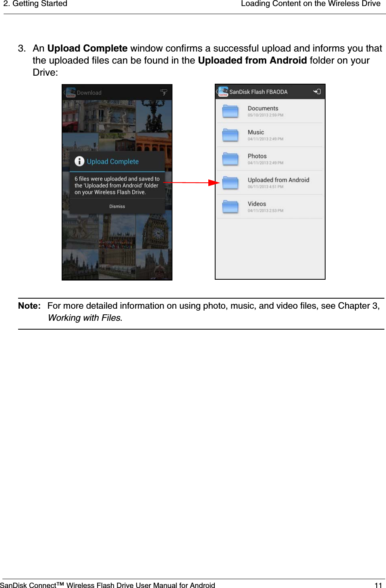This screenshot has width=386, height=588.
Task: Open the Uploaded from Android folder
Action: pyautogui.click(x=230, y=182)
